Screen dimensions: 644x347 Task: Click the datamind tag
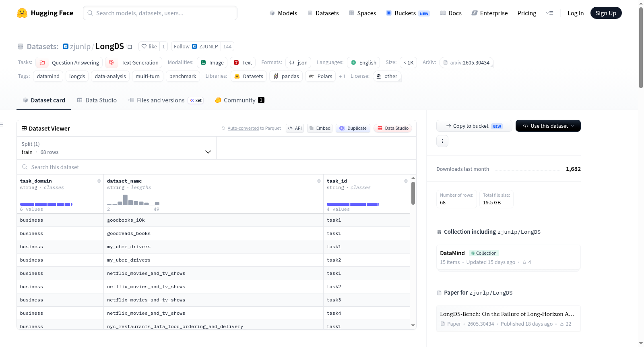click(48, 76)
